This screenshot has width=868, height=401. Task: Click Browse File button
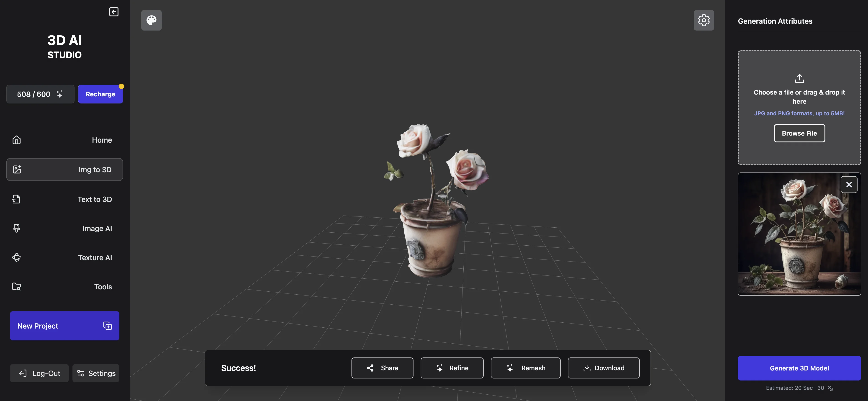[799, 133]
